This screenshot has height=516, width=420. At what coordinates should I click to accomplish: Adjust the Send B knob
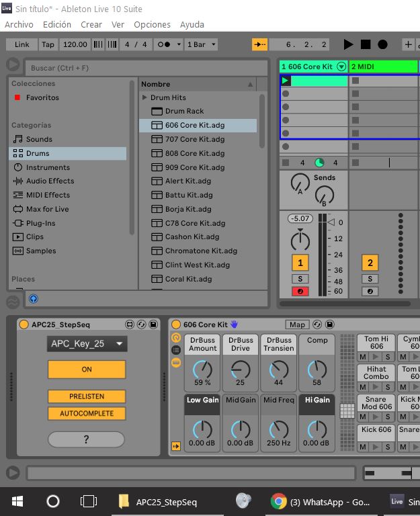click(325, 196)
